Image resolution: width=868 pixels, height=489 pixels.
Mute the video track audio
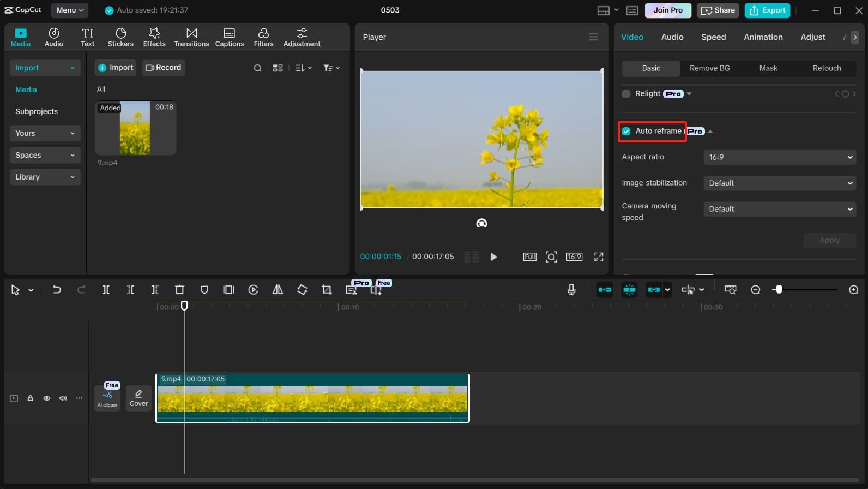63,398
